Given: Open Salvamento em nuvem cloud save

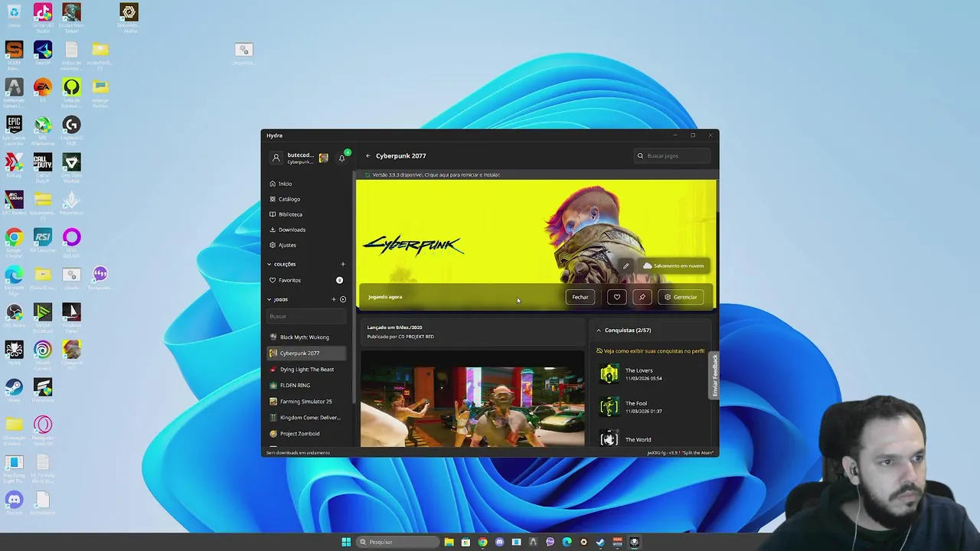Looking at the screenshot, I should (674, 266).
